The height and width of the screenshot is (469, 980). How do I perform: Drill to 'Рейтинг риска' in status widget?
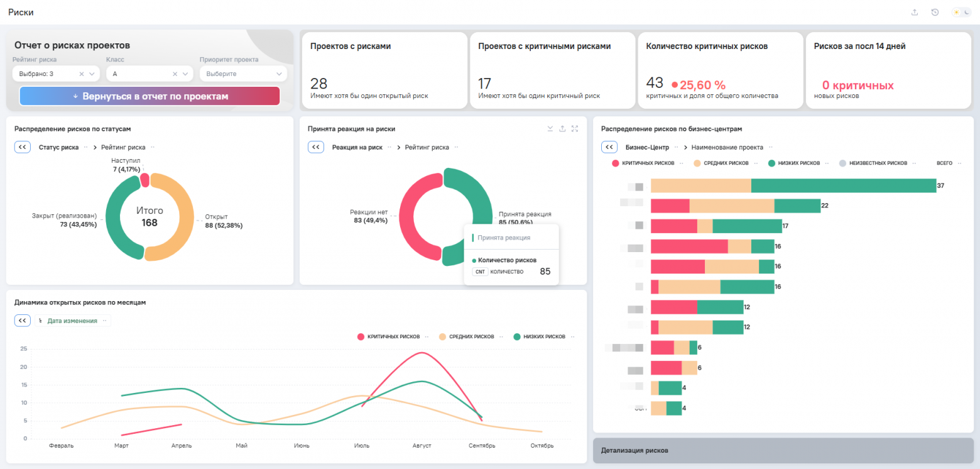pyautogui.click(x=123, y=147)
